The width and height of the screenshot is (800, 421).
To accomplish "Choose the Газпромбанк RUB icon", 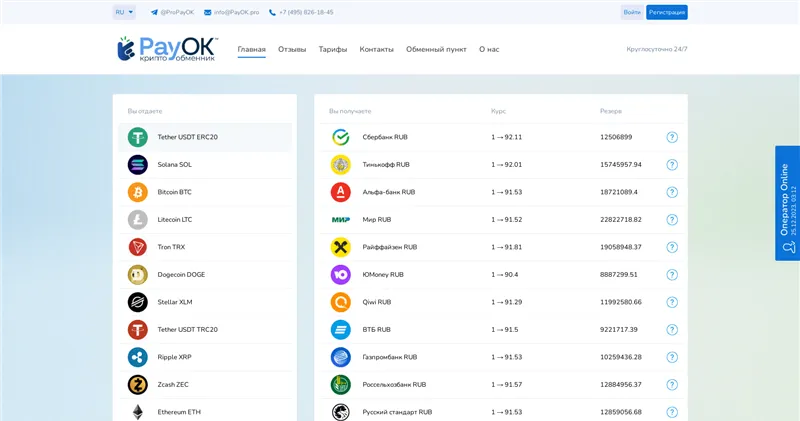I will (x=341, y=357).
